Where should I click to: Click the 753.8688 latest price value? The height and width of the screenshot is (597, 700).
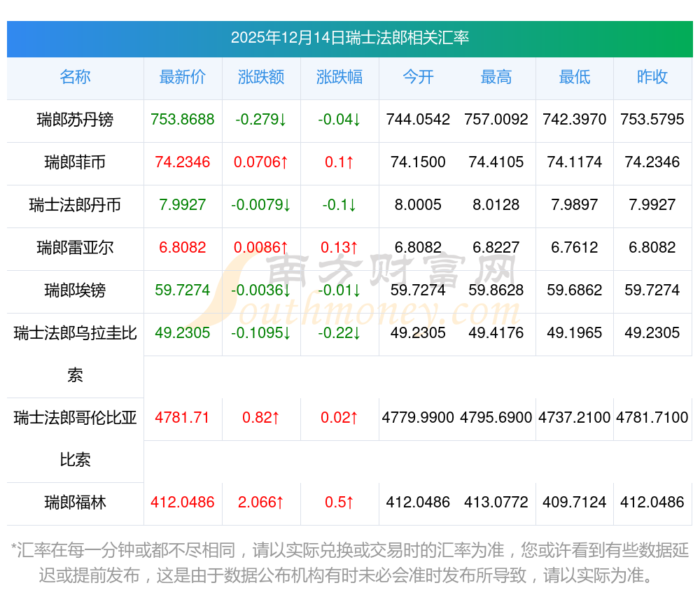click(183, 120)
